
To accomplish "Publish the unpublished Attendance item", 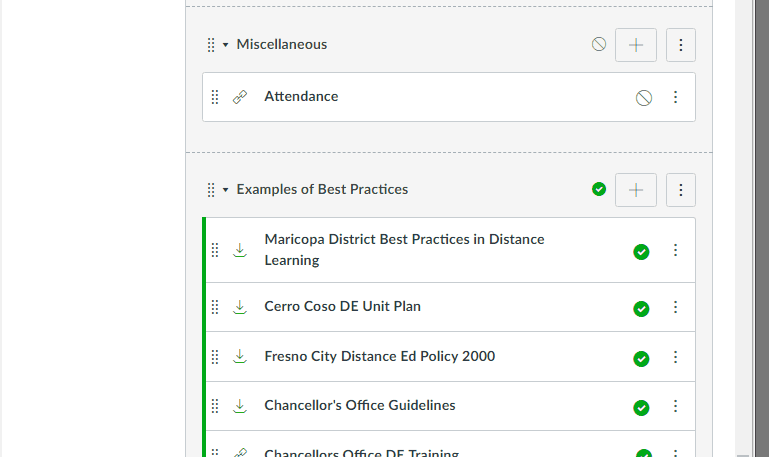I will [644, 98].
